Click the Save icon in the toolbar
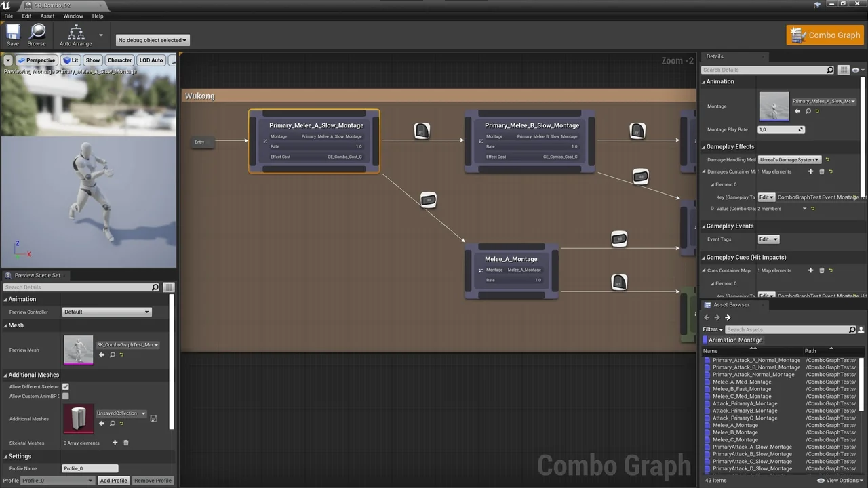Image resolution: width=868 pixels, height=488 pixels. click(x=12, y=33)
